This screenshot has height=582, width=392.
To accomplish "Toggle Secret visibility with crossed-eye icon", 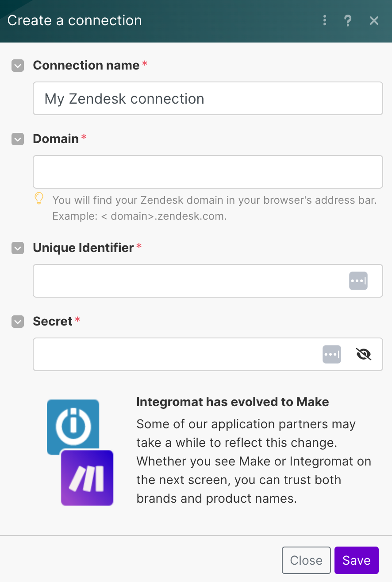I will pyautogui.click(x=364, y=354).
